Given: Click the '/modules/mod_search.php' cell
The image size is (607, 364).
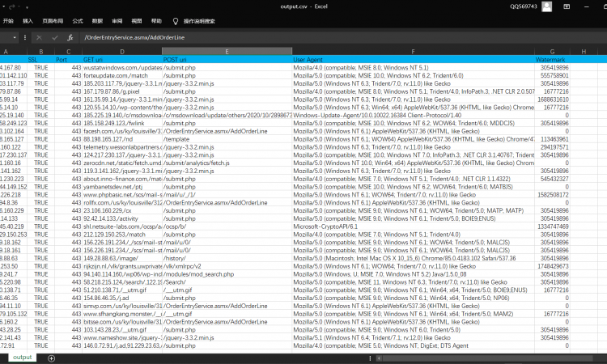Looking at the screenshot, I should click(x=227, y=274).
